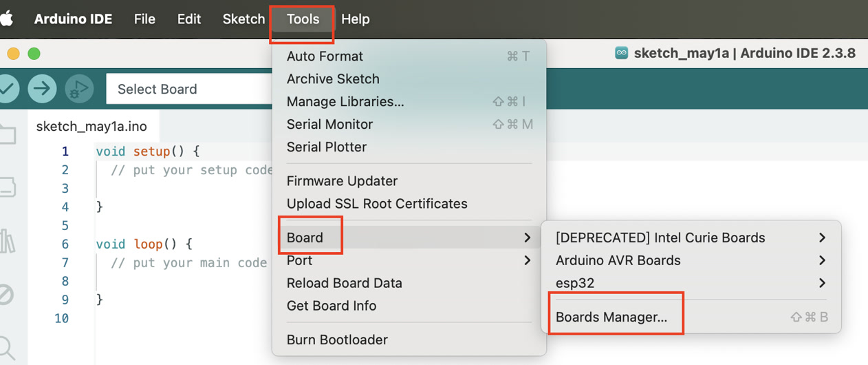Viewport: 868px width, 365px height.
Task: Click the Verify checkmark button
Action: pyautogui.click(x=6, y=89)
